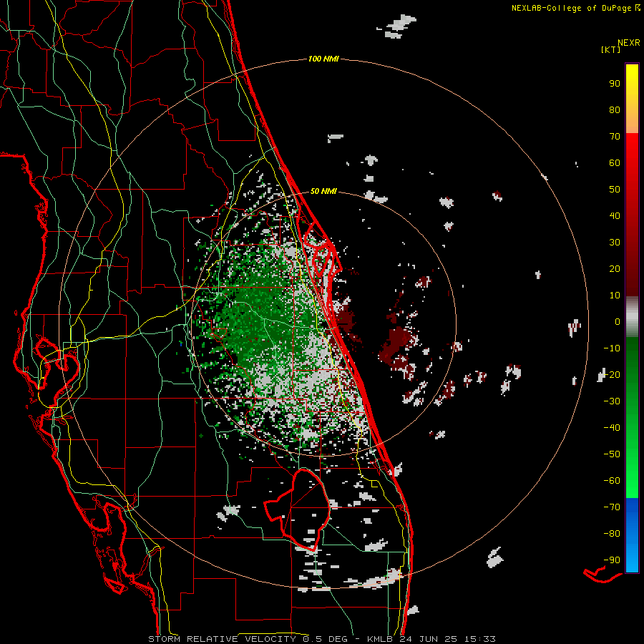Click the 50 NMI range ring label
Image resolution: width=644 pixels, height=644 pixels.
pos(323,191)
